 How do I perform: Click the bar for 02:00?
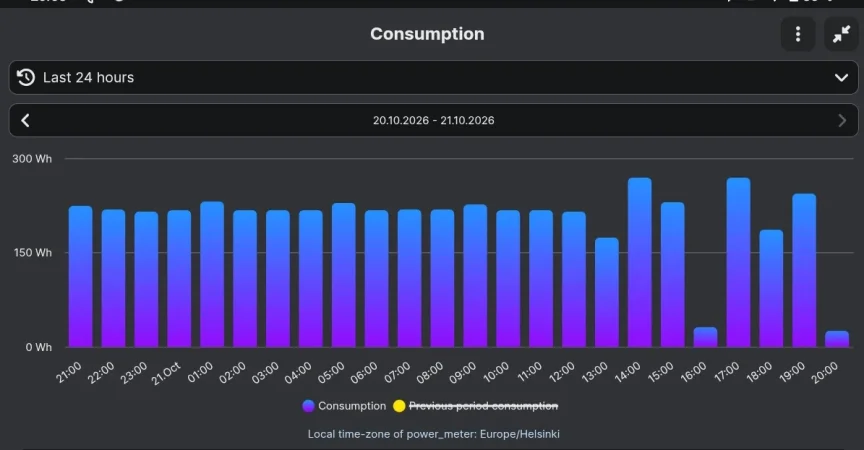pos(245,279)
